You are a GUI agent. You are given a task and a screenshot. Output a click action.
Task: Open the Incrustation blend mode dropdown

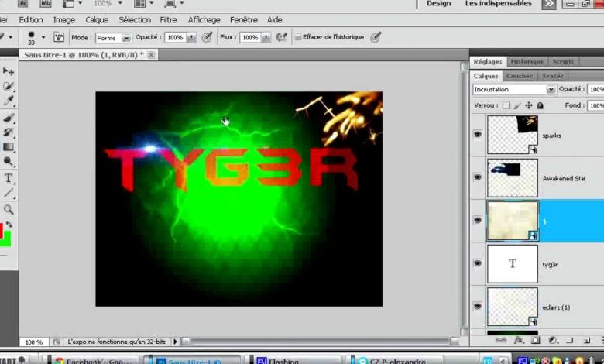point(514,90)
